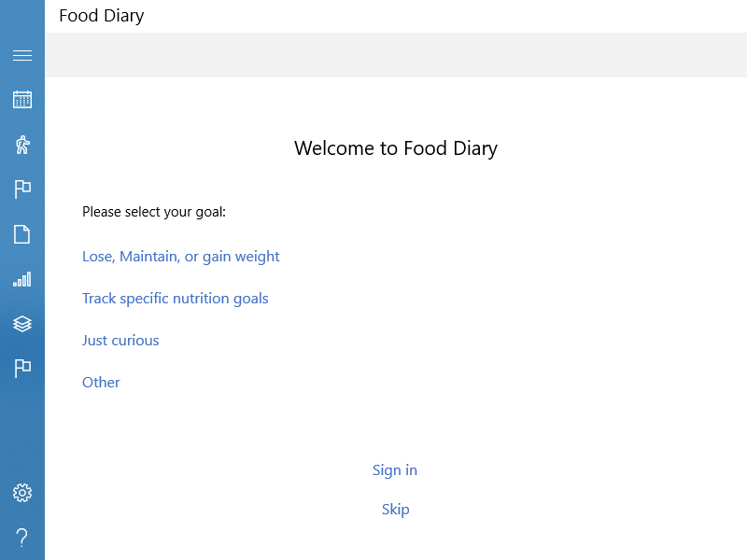Viewport: 747px width, 560px height.
Task: Skip the welcome setup
Action: pyautogui.click(x=396, y=510)
